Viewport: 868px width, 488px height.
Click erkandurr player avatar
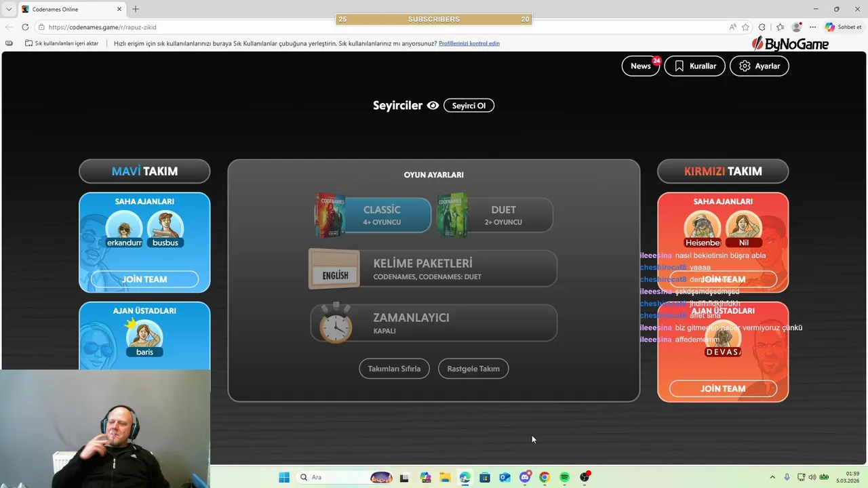[x=124, y=229]
